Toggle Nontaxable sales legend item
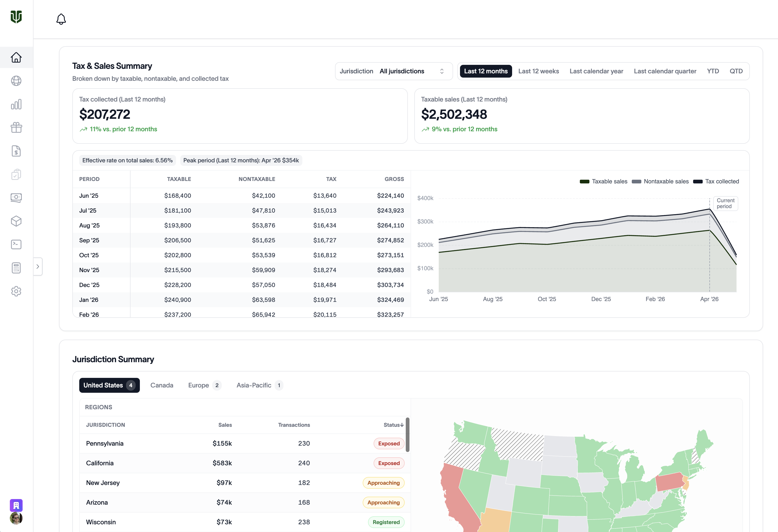 [x=660, y=181]
